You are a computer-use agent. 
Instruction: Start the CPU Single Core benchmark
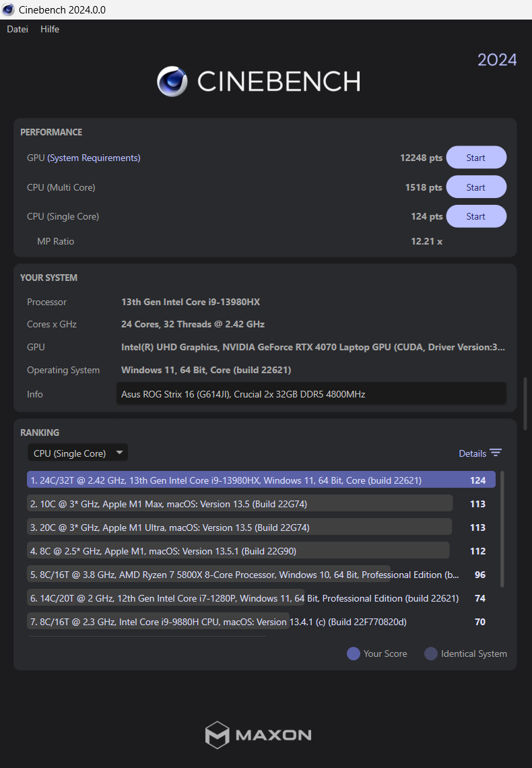[x=476, y=216]
